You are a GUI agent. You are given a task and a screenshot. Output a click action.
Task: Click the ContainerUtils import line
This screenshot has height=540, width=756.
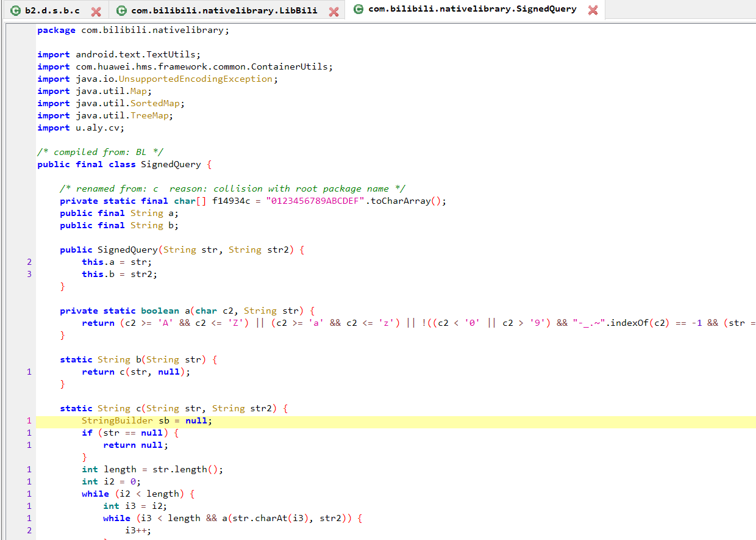(185, 67)
